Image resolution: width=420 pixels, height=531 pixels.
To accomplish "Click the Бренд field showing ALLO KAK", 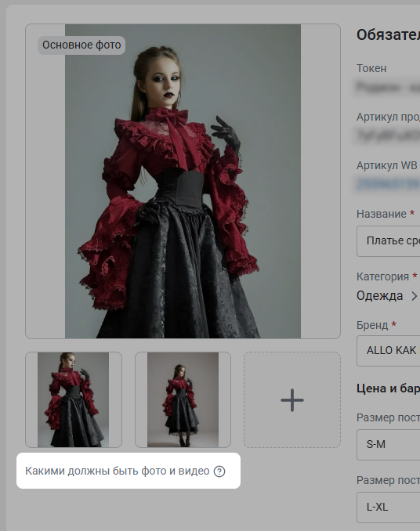I will pos(388,351).
